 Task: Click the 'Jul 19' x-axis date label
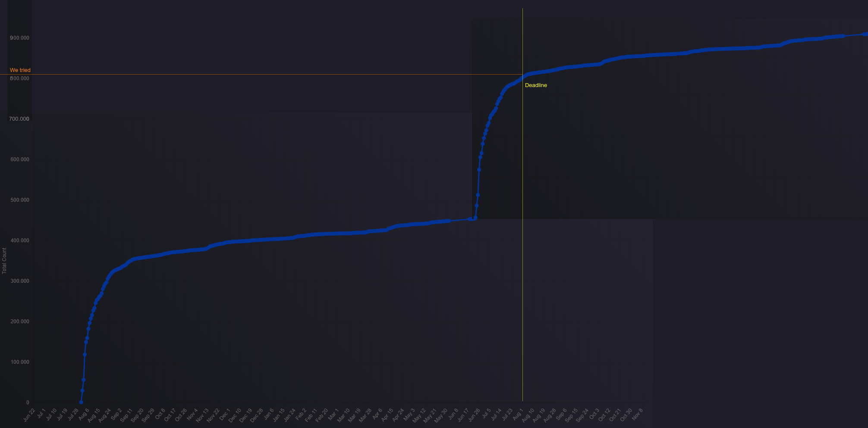(62, 415)
